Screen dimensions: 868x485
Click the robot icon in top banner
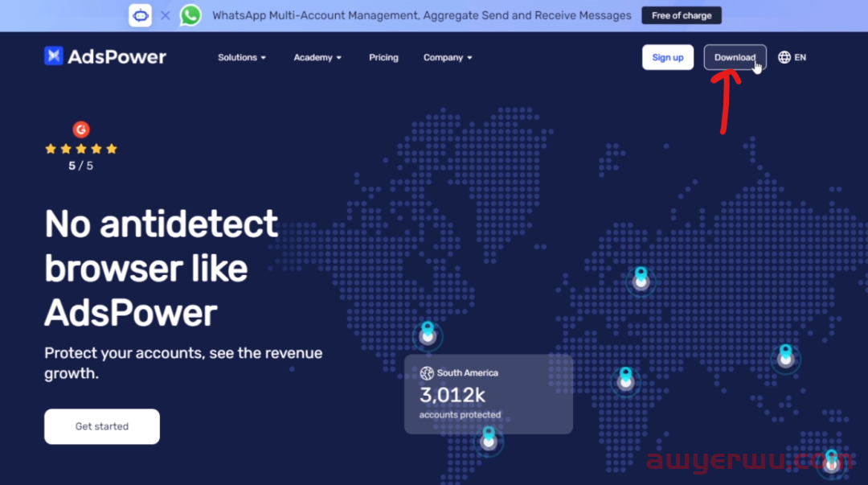tap(141, 15)
